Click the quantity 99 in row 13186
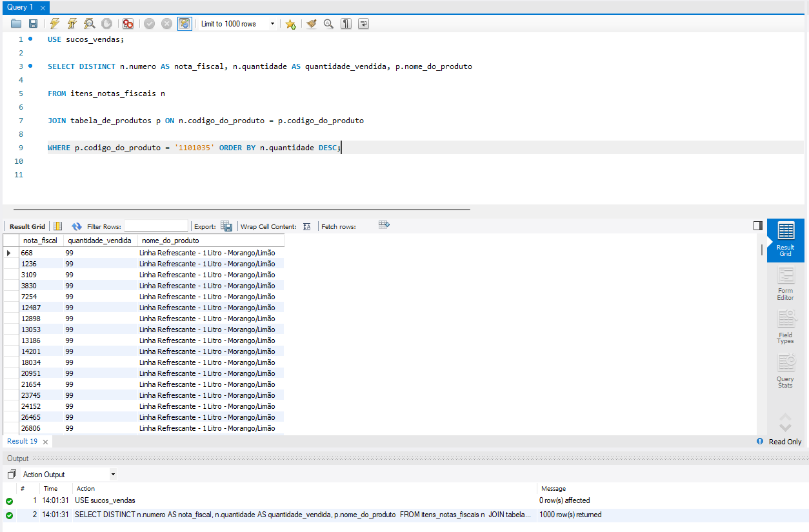This screenshot has height=532, width=809. [100, 340]
